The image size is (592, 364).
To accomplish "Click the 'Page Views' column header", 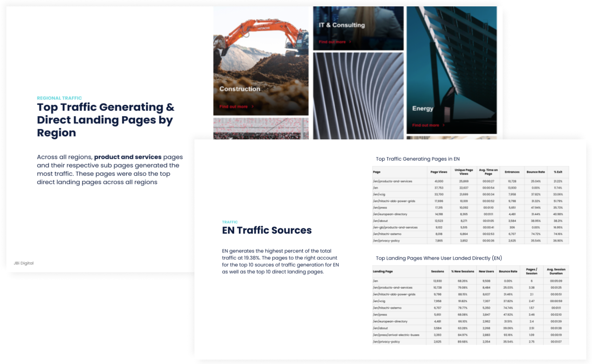I will (x=439, y=172).
